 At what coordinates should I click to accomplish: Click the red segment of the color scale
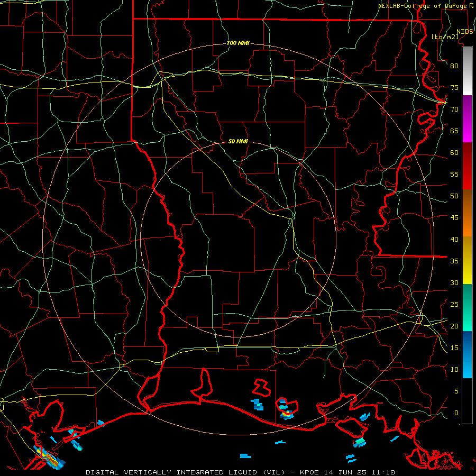click(x=467, y=166)
